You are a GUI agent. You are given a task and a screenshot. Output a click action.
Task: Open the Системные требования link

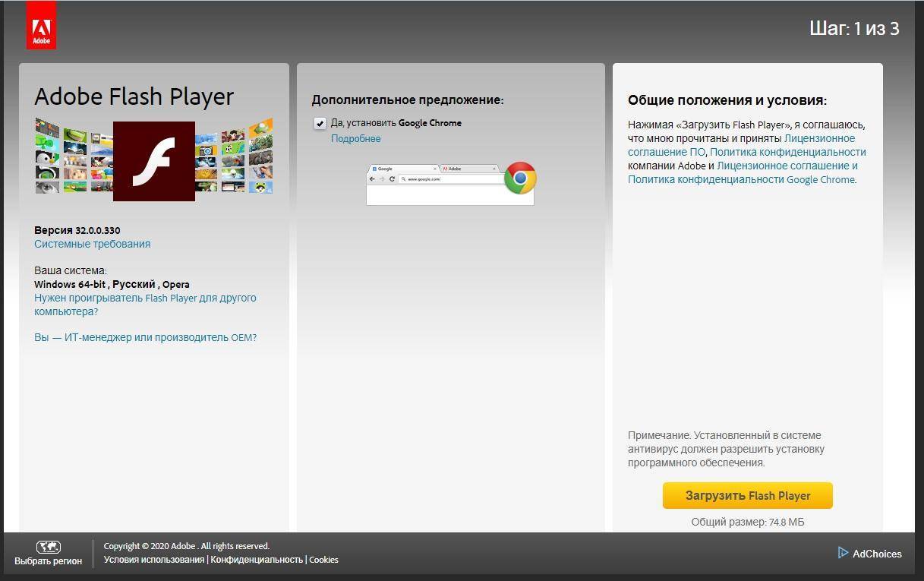[x=92, y=244]
